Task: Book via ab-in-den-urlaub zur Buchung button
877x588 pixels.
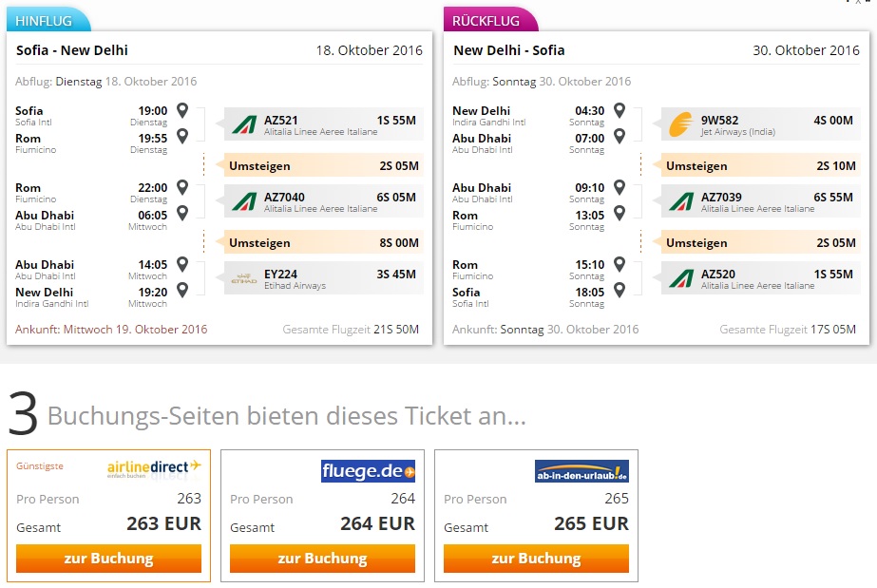Action: (x=536, y=559)
